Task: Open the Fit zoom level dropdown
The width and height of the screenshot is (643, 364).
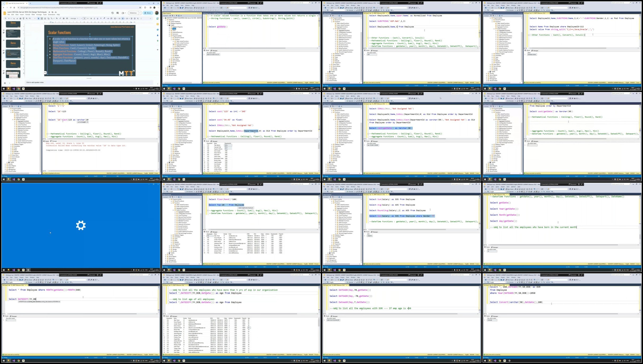Action: tap(32, 19)
